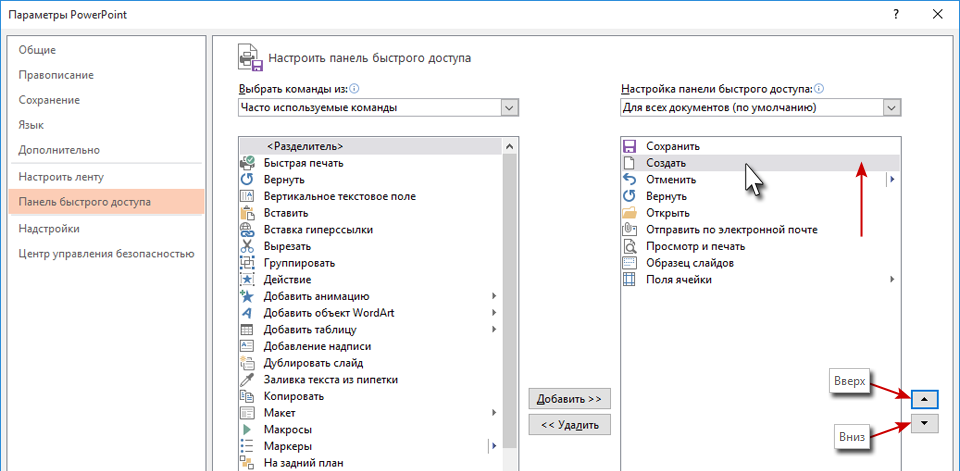This screenshot has height=471, width=960.
Task: Select the Quick Print (Быстрая печать) command icon
Action: 247,163
